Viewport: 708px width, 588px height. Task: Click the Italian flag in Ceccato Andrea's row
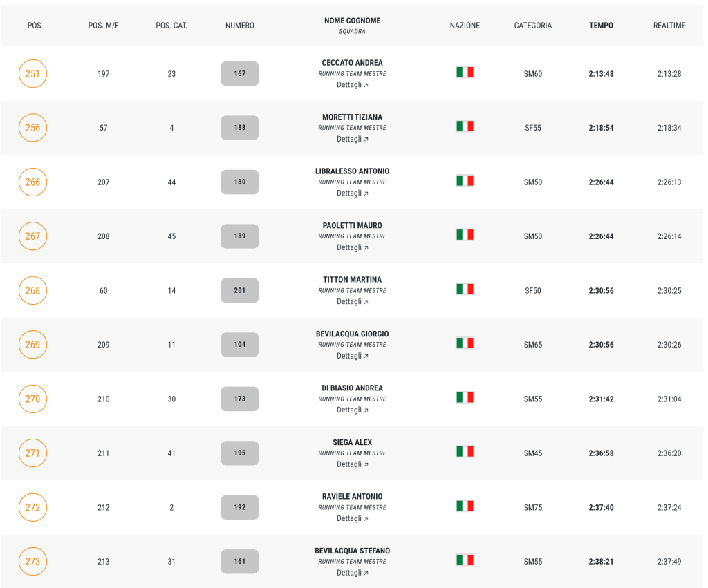pos(465,72)
